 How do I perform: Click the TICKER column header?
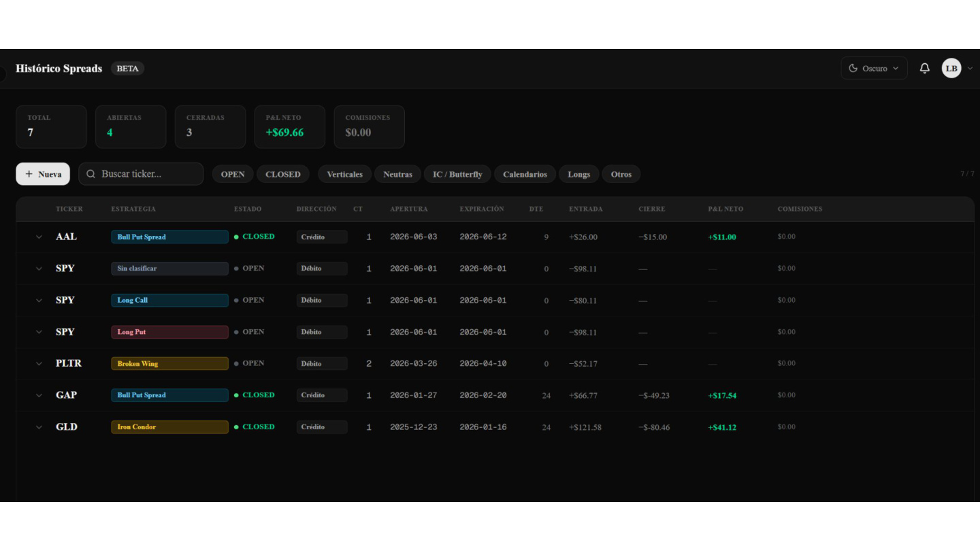click(69, 209)
